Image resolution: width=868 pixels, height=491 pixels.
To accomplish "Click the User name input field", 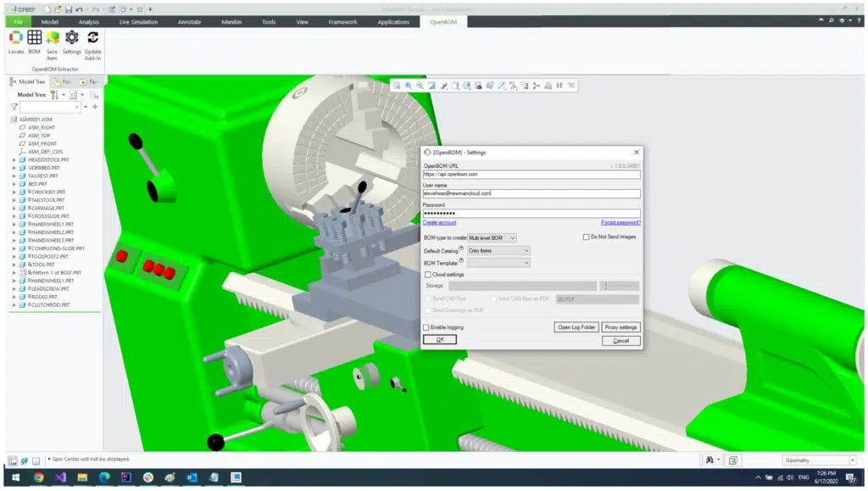I will tap(531, 193).
